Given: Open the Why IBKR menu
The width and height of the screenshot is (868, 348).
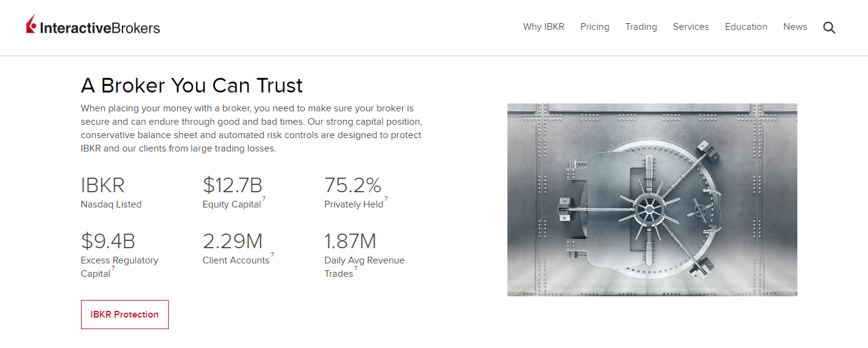Looking at the screenshot, I should [x=543, y=27].
